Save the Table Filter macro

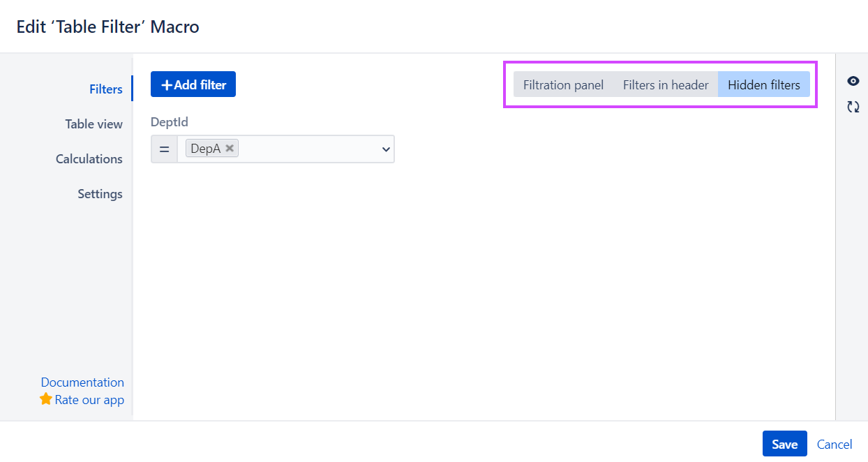[x=784, y=443]
